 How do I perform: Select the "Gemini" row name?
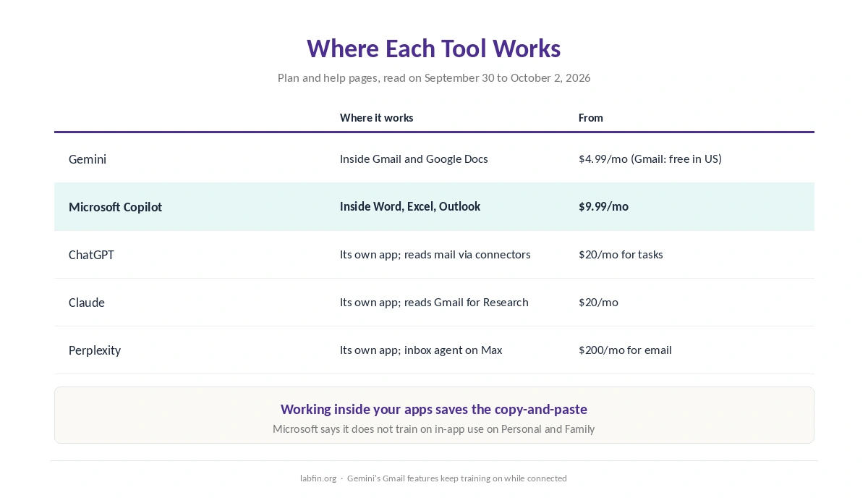88,159
